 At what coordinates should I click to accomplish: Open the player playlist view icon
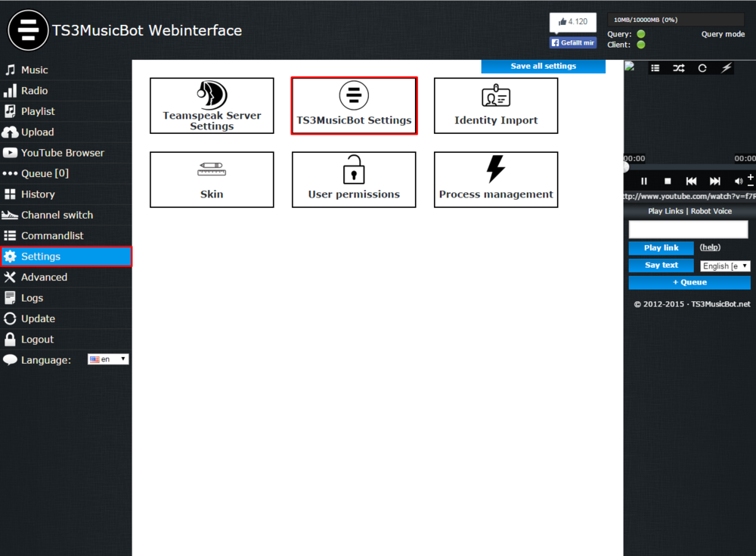[655, 68]
